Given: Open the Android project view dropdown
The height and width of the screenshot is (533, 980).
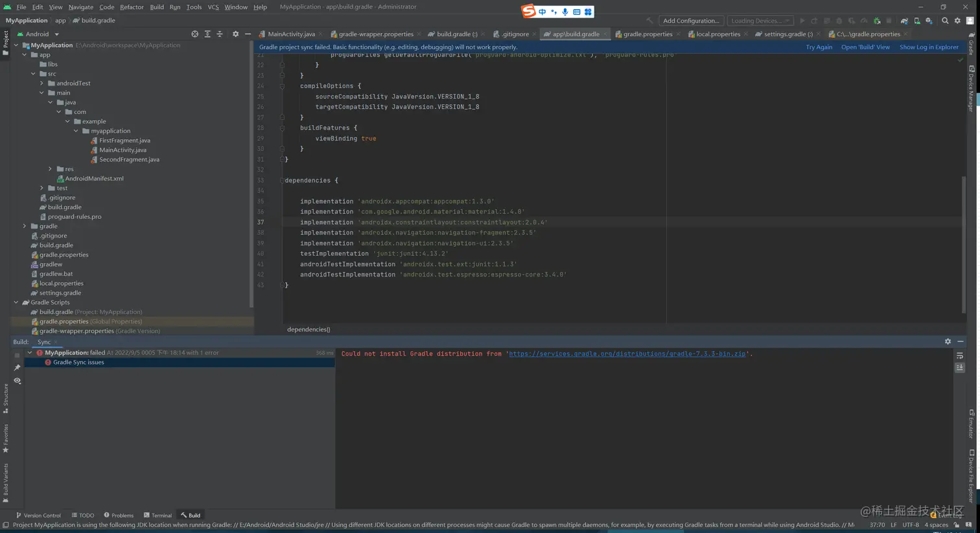Looking at the screenshot, I should coord(38,34).
